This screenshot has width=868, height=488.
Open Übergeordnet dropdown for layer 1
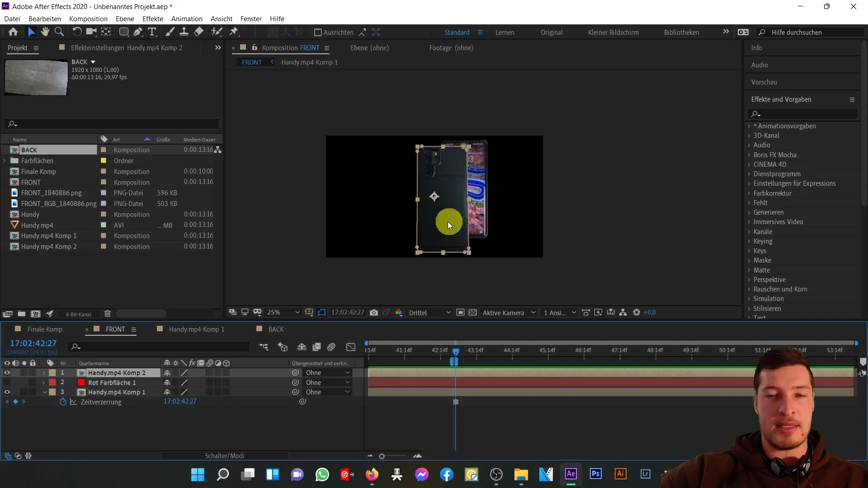pyautogui.click(x=325, y=372)
